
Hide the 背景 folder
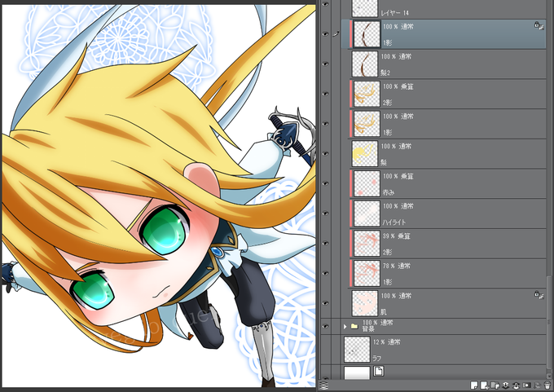[325, 327]
